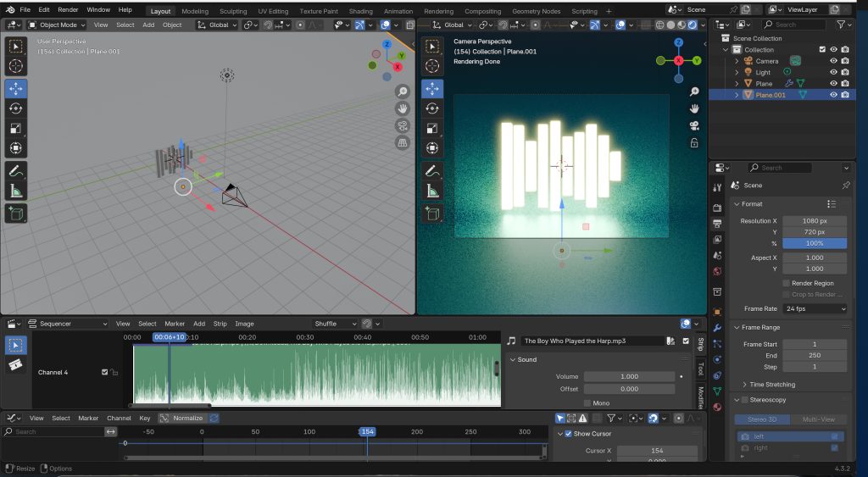This screenshot has height=477, width=868.
Task: Switch to the Shading workspace tab
Action: pyautogui.click(x=360, y=11)
